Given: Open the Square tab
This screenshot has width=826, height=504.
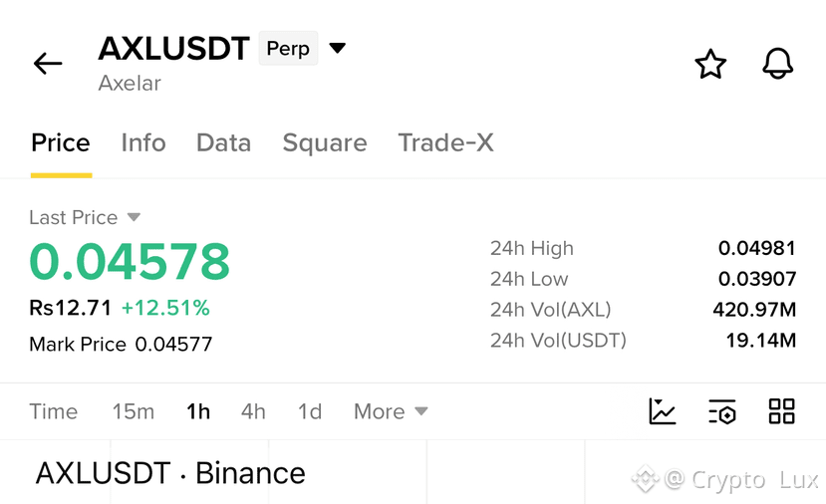Looking at the screenshot, I should (x=325, y=143).
